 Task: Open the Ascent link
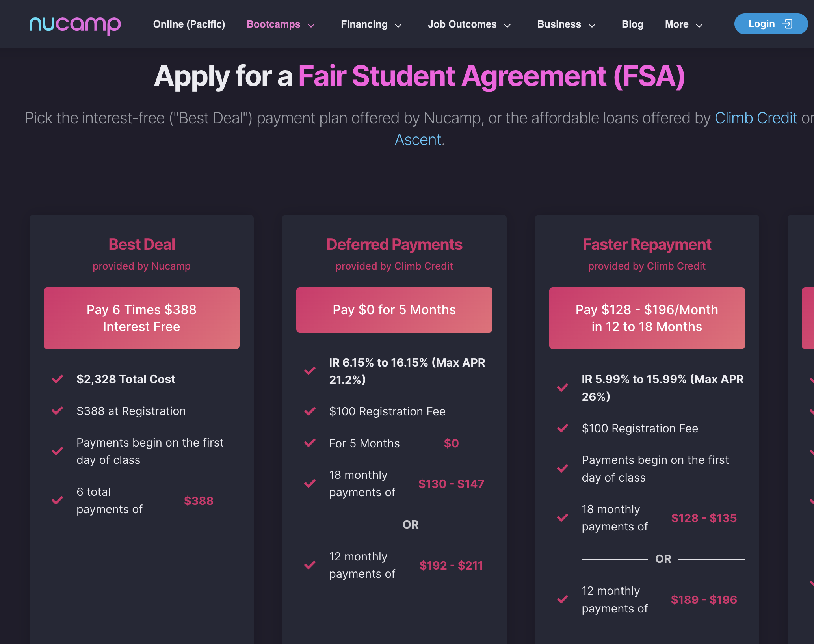(418, 140)
